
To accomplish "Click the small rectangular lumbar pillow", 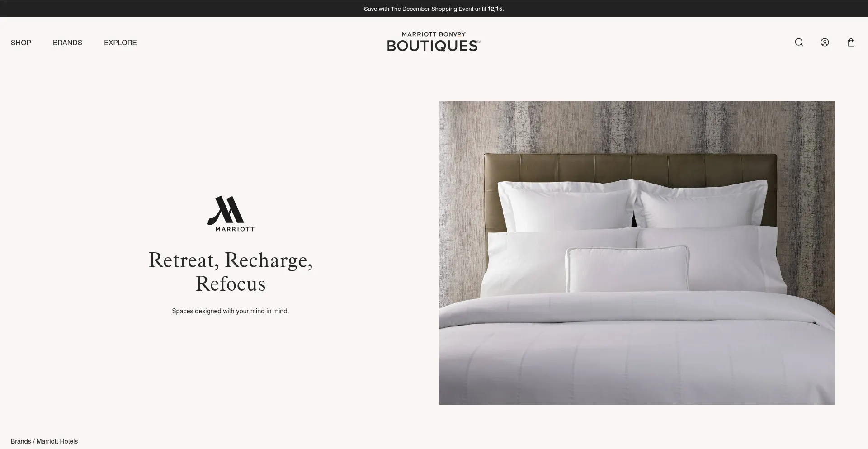I will (627, 269).
